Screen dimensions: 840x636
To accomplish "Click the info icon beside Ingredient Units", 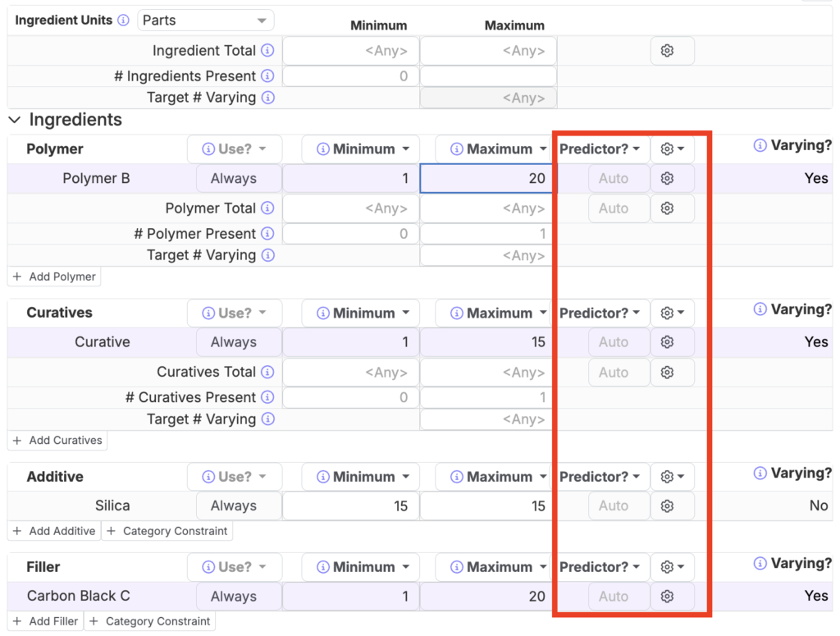I will pyautogui.click(x=123, y=21).
